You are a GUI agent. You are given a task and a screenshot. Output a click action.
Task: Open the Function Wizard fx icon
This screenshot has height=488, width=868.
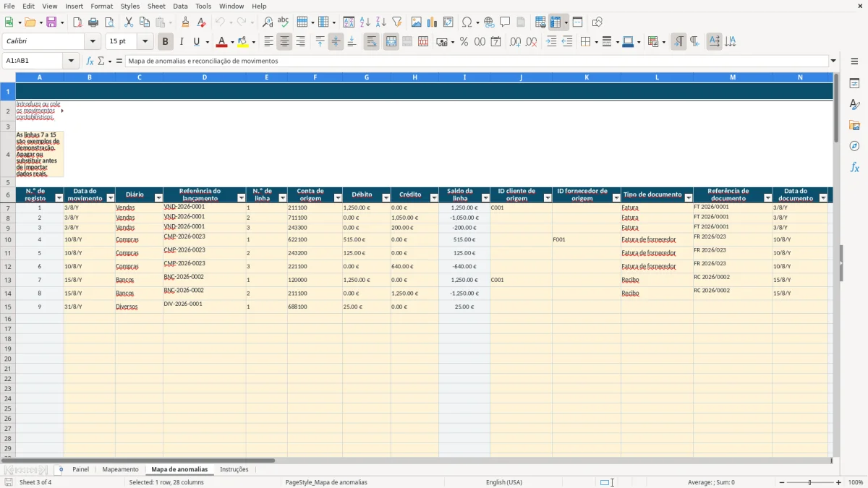[90, 61]
